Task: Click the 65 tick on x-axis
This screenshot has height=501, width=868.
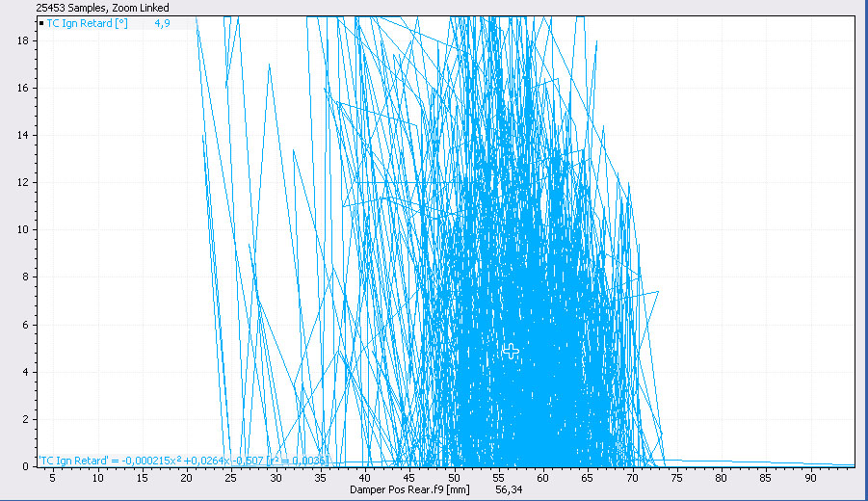Action: click(x=588, y=477)
